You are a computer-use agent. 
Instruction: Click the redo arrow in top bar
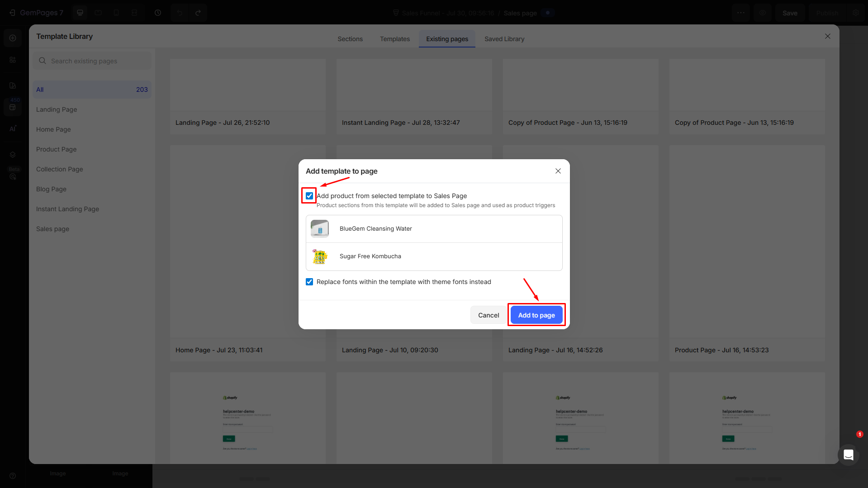(x=198, y=13)
